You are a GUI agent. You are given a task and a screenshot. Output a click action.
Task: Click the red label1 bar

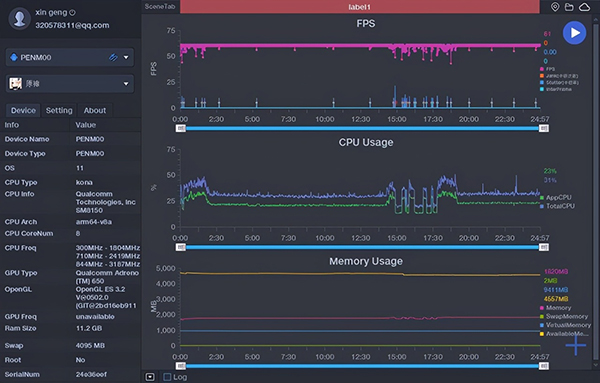click(x=360, y=7)
